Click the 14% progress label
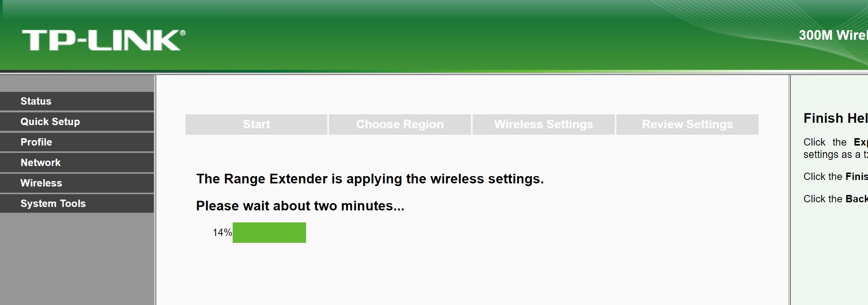 point(222,232)
